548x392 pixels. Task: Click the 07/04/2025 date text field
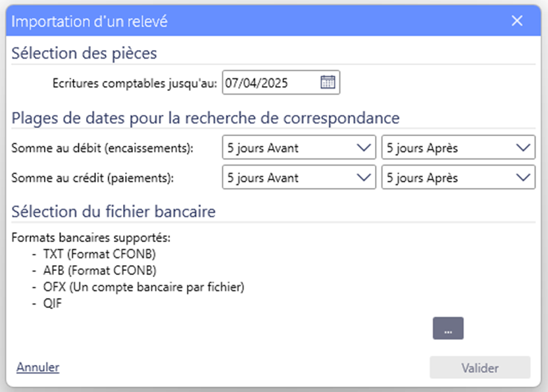pos(281,82)
